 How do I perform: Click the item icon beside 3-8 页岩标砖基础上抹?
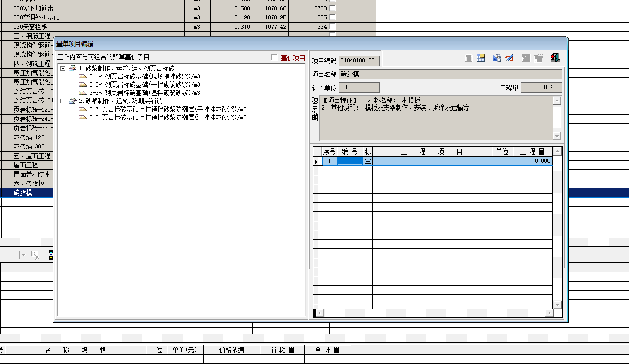point(83,117)
